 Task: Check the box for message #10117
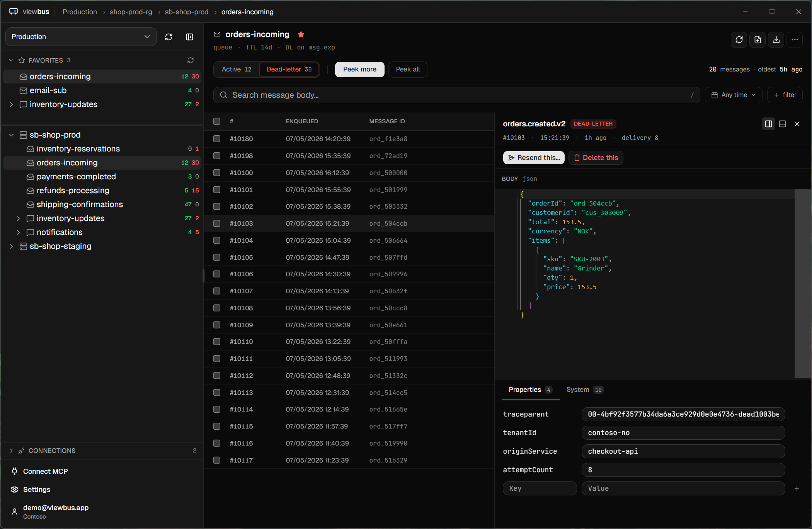(217, 460)
